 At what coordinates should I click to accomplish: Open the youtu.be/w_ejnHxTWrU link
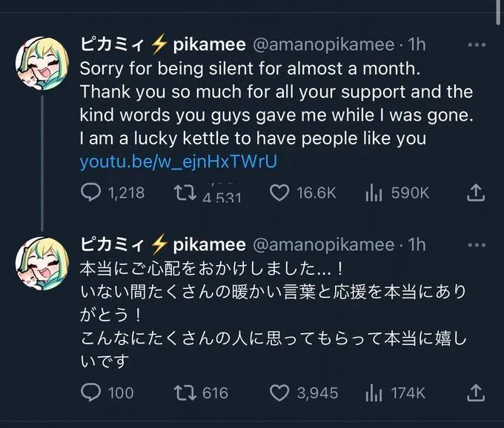pyautogui.click(x=178, y=161)
